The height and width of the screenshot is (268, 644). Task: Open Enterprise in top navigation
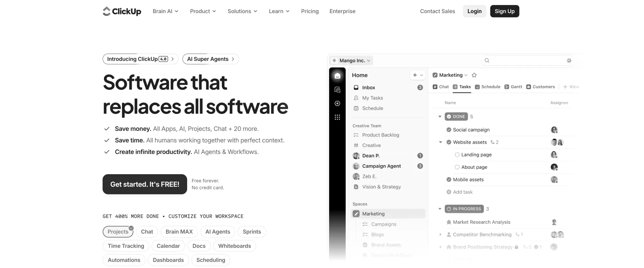coord(342,11)
